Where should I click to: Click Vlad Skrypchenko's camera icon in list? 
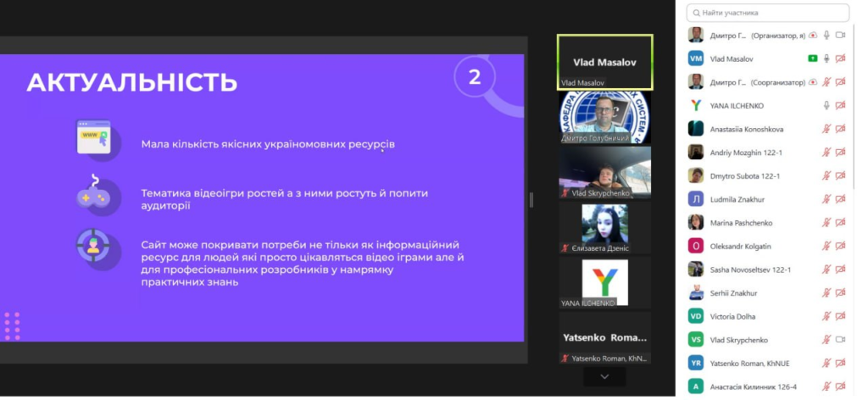coord(841,340)
